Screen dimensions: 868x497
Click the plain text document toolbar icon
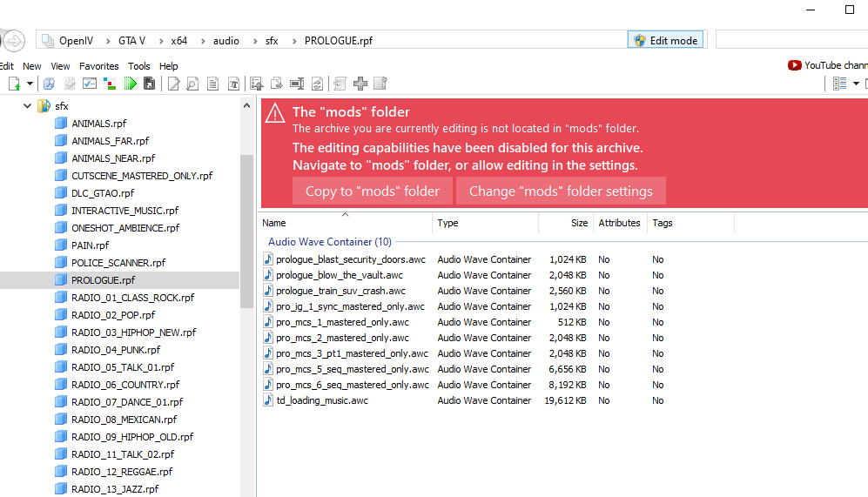[212, 84]
